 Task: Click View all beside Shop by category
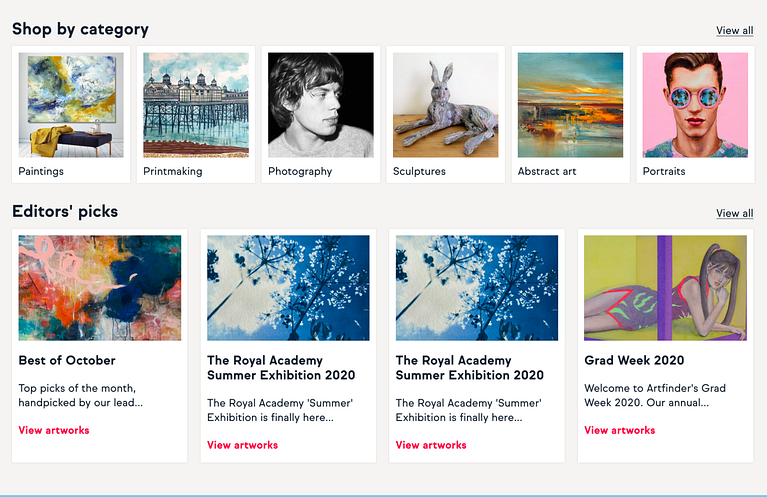click(x=735, y=30)
